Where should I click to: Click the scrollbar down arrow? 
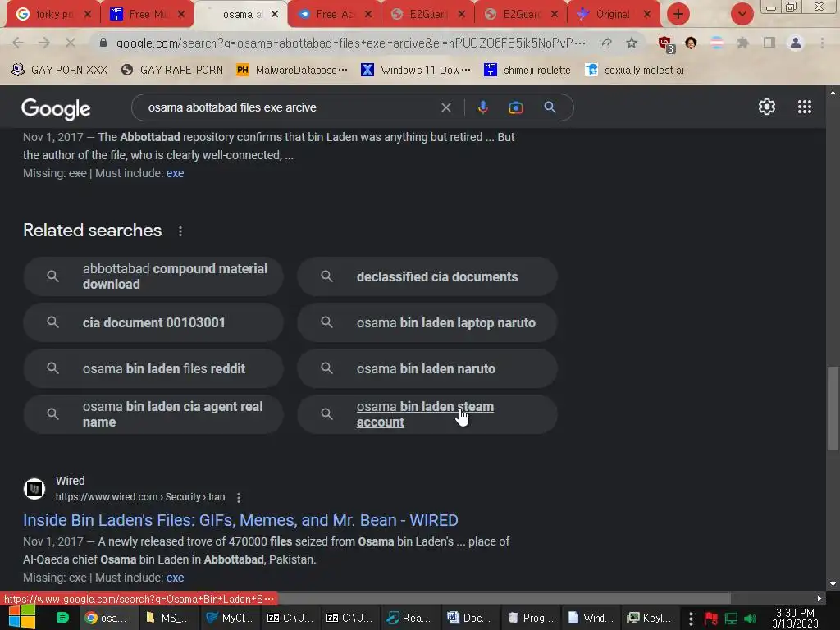[833, 584]
